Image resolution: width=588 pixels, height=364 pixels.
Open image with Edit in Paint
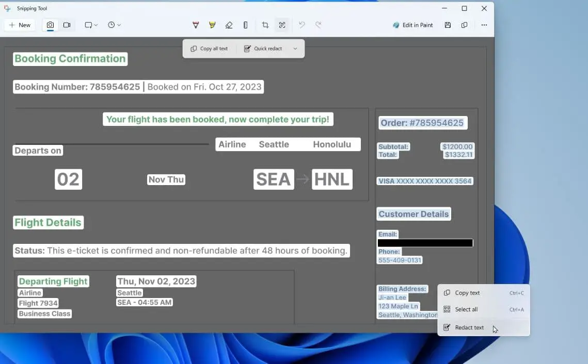pyautogui.click(x=412, y=25)
